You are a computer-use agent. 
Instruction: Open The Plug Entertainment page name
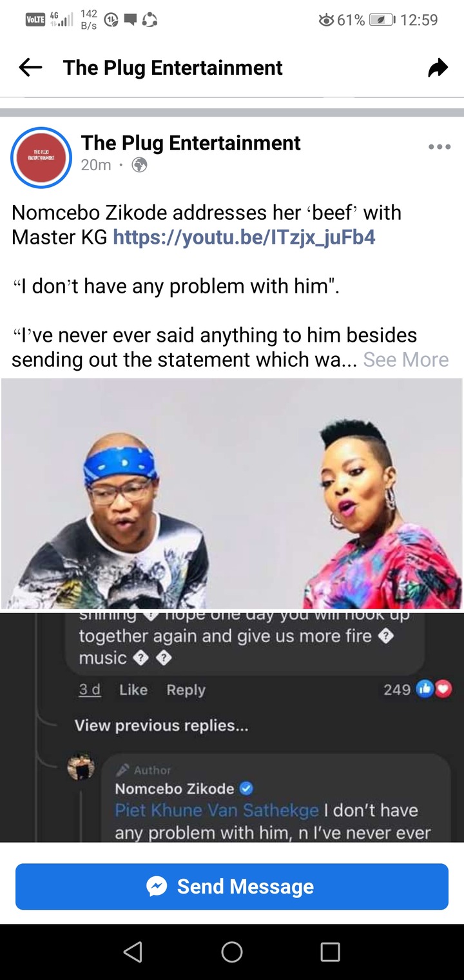pyautogui.click(x=191, y=142)
